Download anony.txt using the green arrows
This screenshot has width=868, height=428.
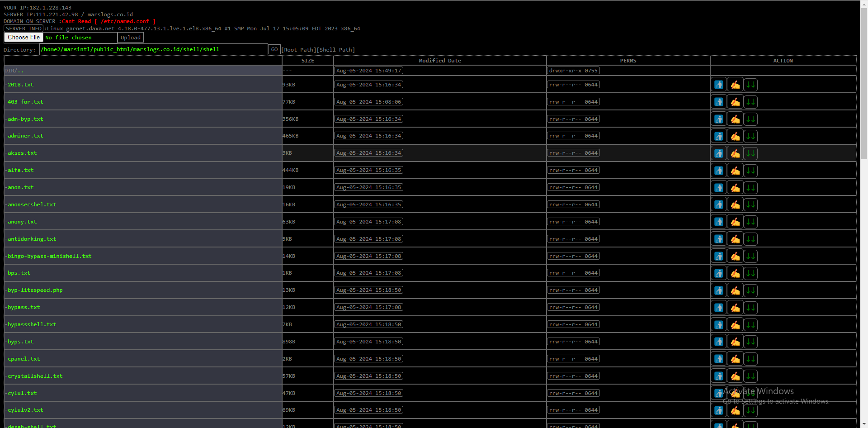point(751,222)
